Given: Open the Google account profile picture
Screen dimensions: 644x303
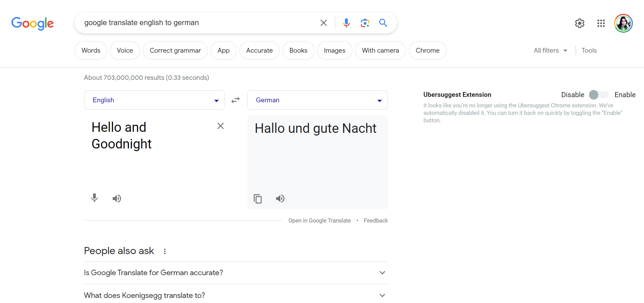Looking at the screenshot, I should pyautogui.click(x=623, y=23).
